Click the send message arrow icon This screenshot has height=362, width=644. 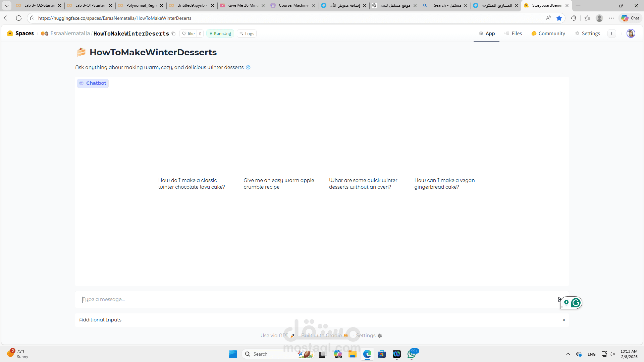point(559,299)
